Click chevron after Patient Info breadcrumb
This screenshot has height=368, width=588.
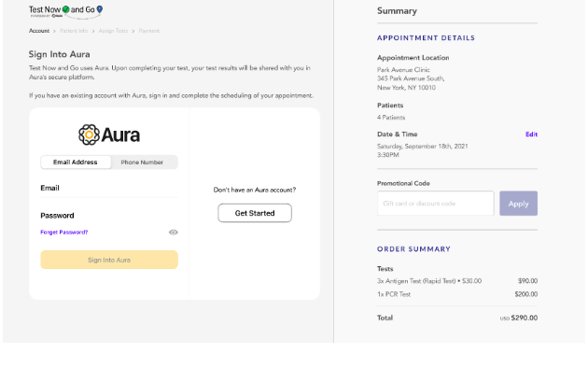tap(93, 31)
